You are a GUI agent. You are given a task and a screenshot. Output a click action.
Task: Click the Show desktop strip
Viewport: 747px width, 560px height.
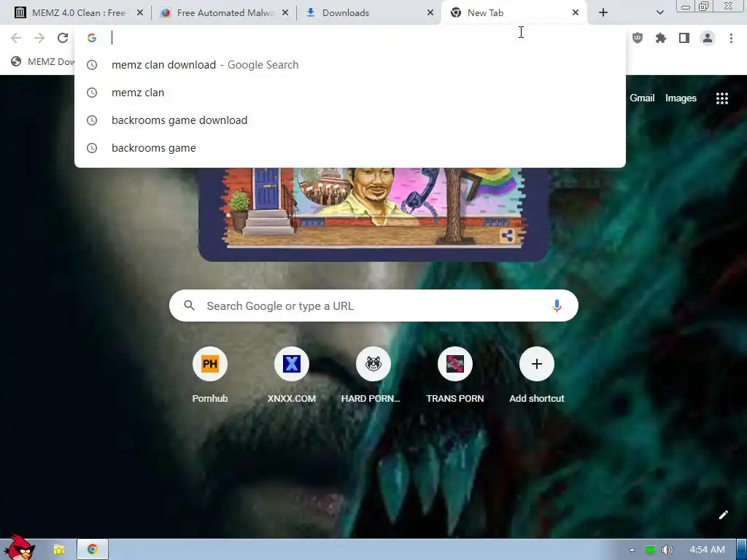click(741, 550)
